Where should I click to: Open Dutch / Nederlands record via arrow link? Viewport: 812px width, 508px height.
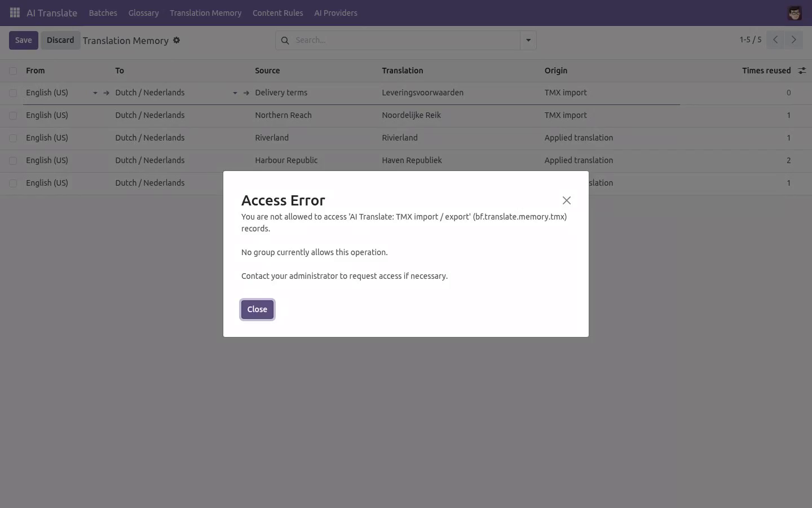(x=246, y=93)
